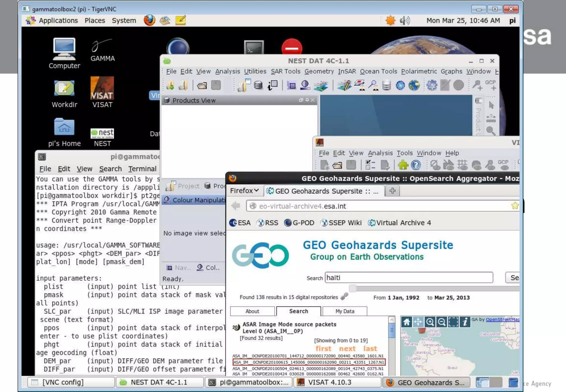
Task: Click the map zoom-in magnifier icon
Action: click(430, 322)
